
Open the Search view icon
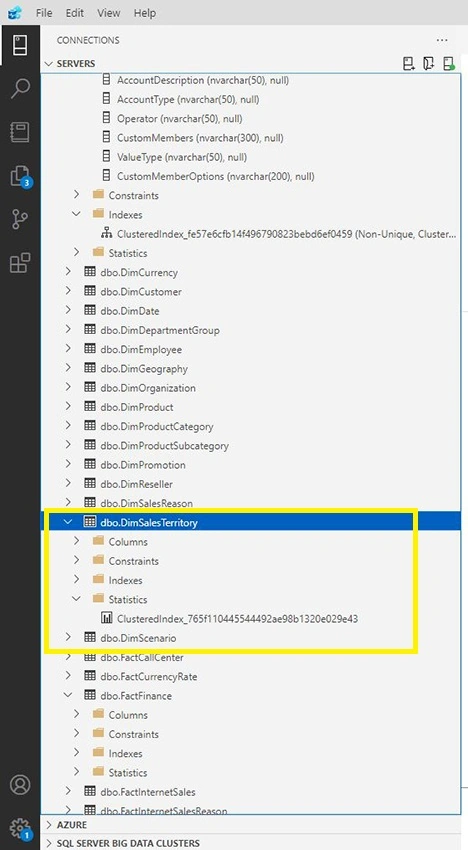(x=20, y=88)
